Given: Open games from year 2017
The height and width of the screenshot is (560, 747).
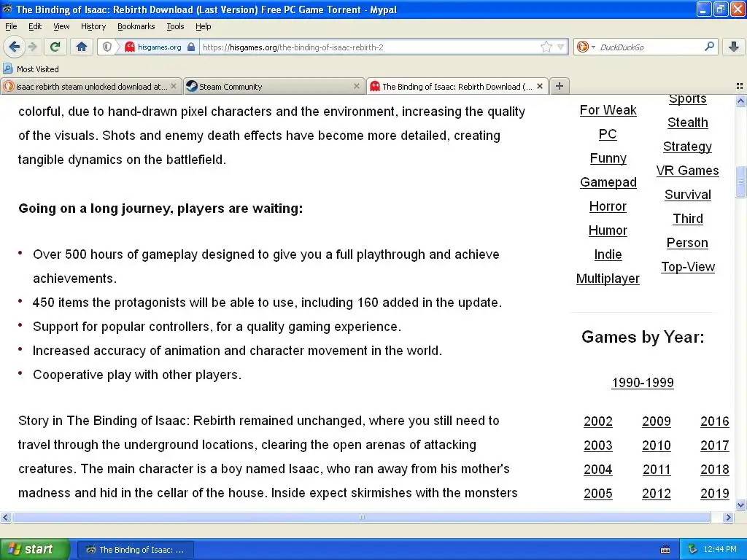Looking at the screenshot, I should [714, 446].
